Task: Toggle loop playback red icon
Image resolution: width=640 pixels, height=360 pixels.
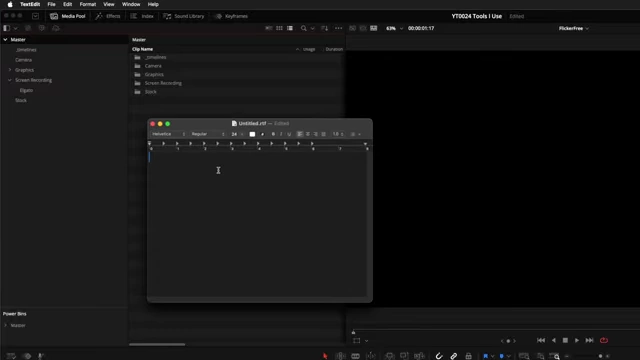Action: pos(604,340)
